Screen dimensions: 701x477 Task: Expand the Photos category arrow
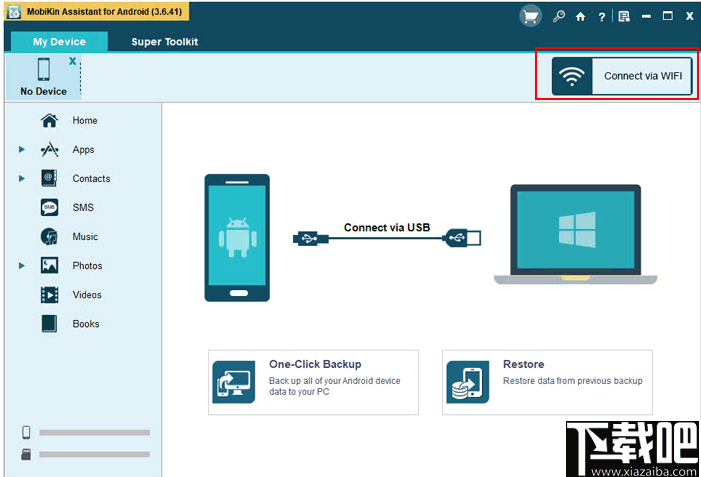pos(21,266)
